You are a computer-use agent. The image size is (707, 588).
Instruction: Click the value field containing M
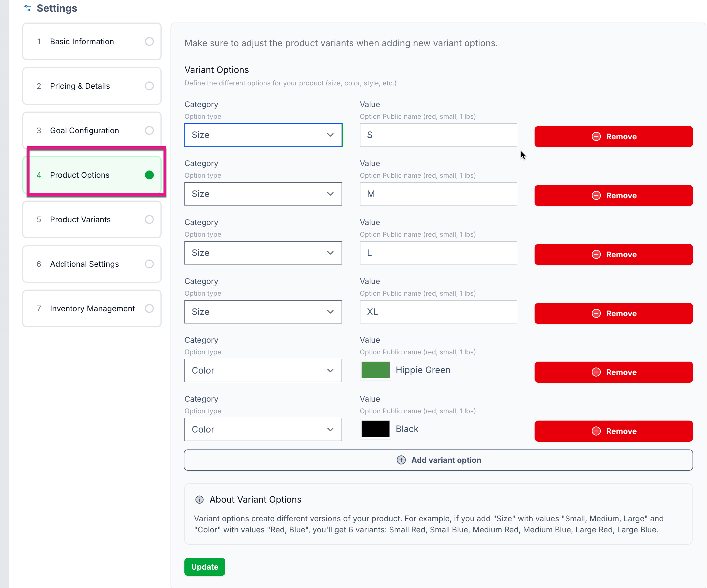click(x=438, y=194)
